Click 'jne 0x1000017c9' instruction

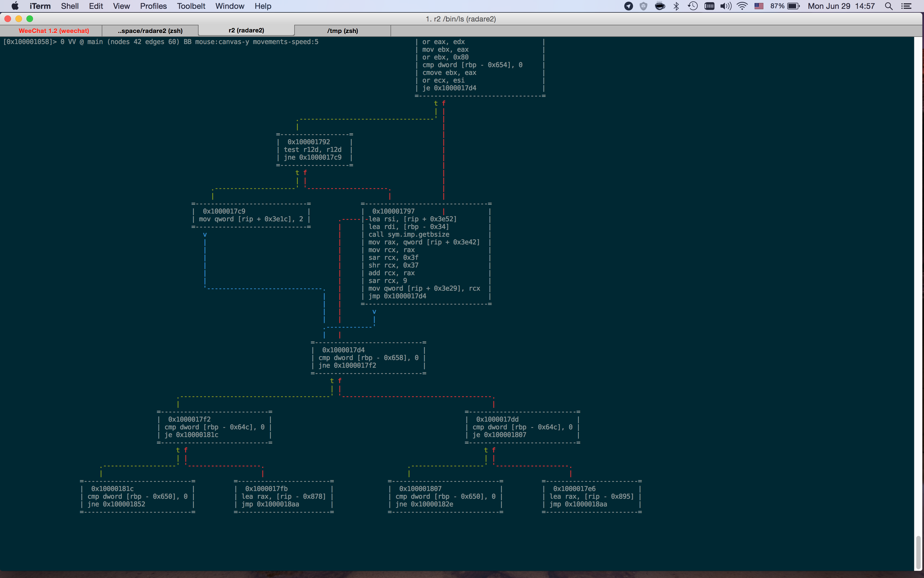312,157
